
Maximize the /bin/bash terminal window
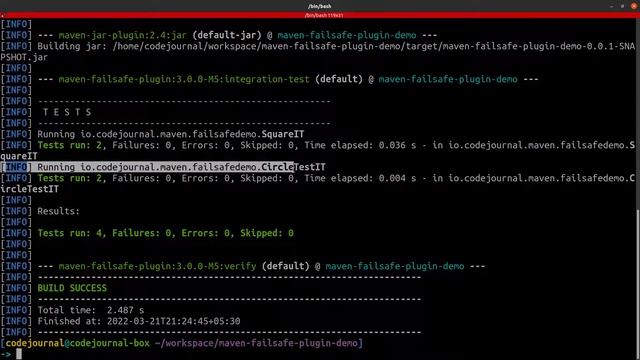click(x=622, y=6)
